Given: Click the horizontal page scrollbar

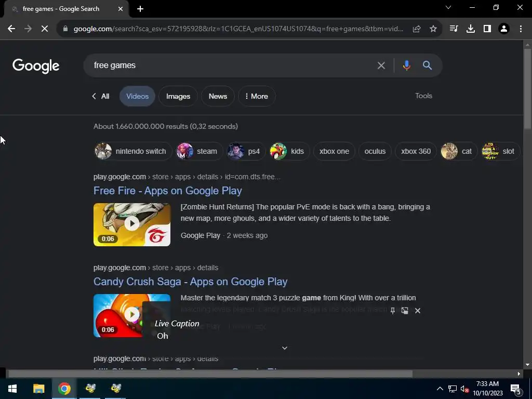Looking at the screenshot, I should (210, 374).
